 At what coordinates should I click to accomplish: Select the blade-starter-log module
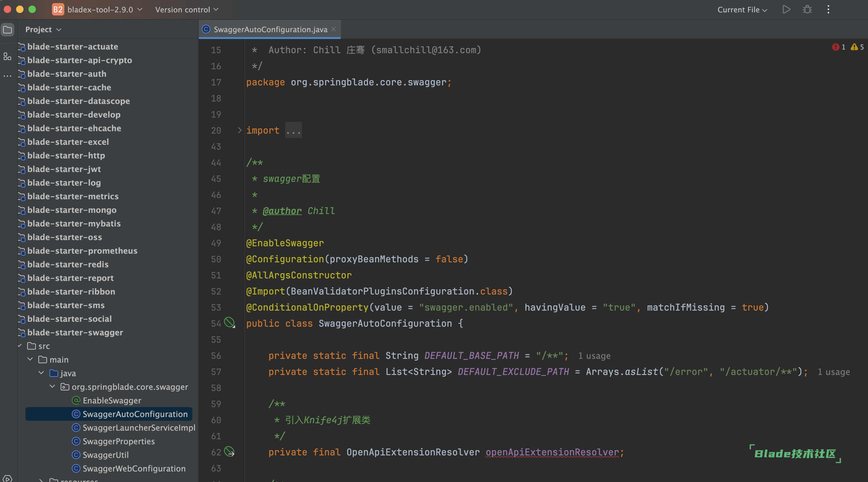pyautogui.click(x=64, y=183)
